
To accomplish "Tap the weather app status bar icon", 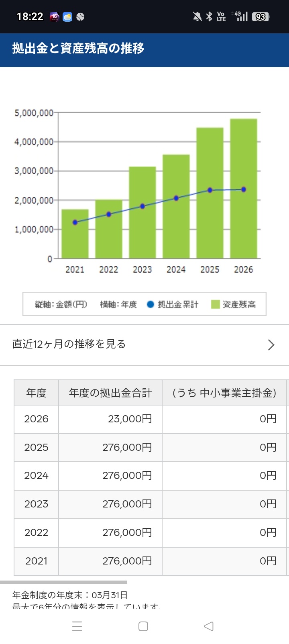I will (67, 17).
